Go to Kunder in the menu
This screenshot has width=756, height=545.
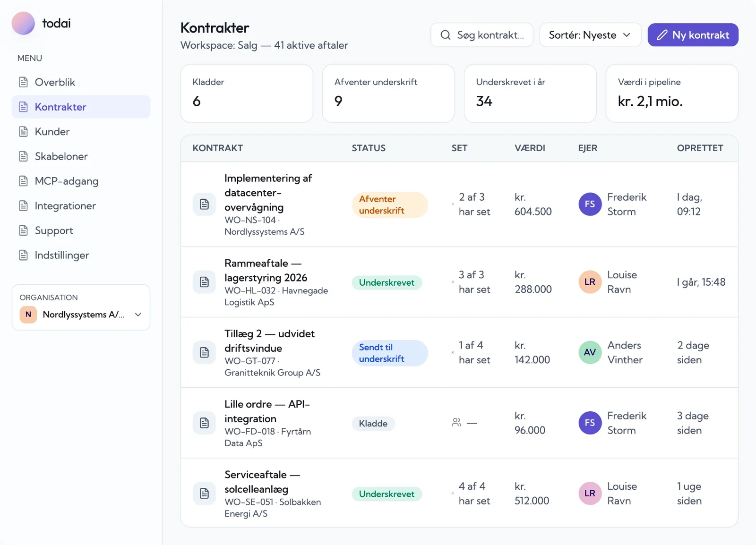pyautogui.click(x=81, y=132)
